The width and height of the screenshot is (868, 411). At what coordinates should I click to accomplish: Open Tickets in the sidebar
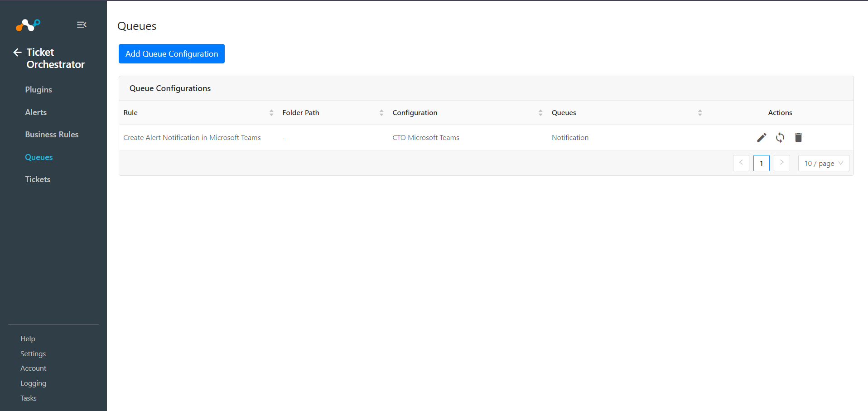pyautogui.click(x=38, y=179)
